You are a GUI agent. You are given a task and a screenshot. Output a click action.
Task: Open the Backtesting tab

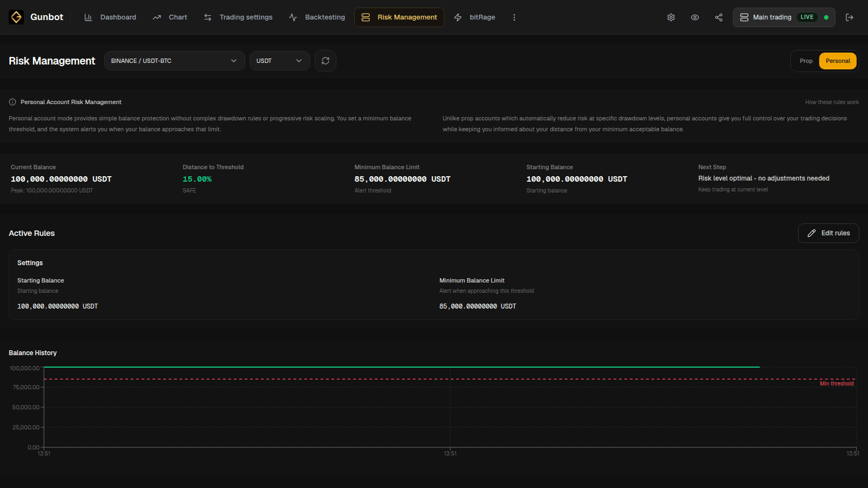tap(317, 17)
